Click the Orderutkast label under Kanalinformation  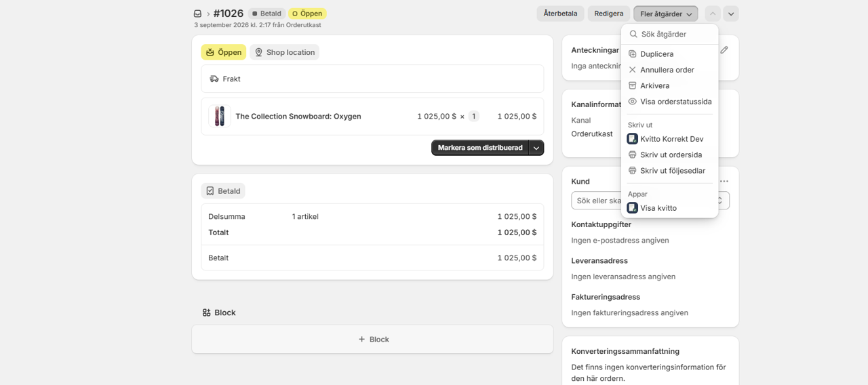pyautogui.click(x=592, y=134)
